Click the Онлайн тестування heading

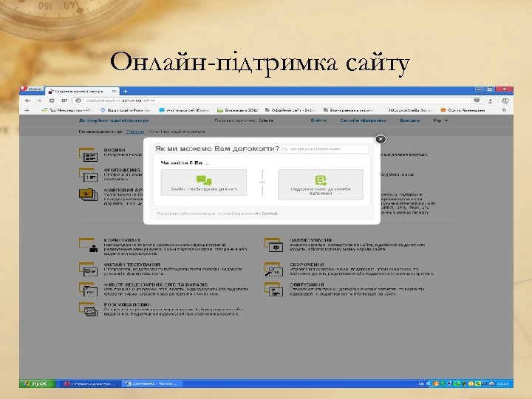tap(132, 265)
